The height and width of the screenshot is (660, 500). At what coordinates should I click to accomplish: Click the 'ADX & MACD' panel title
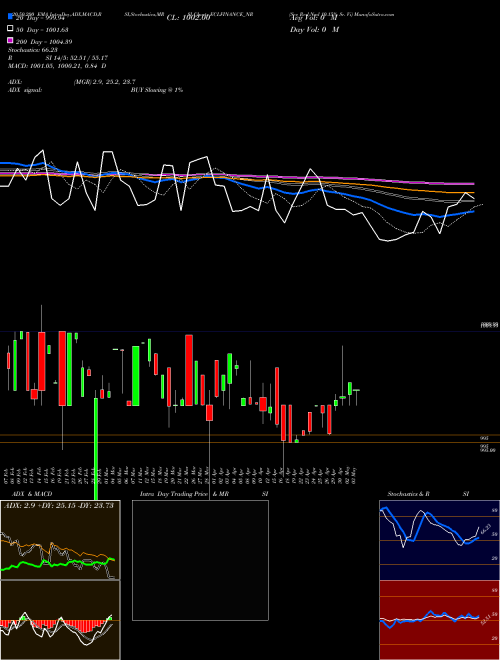[32, 494]
